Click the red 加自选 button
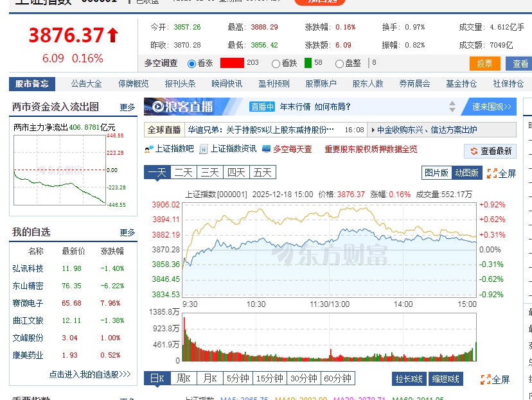Screen dimensions: 532x400 tap(321, 3)
